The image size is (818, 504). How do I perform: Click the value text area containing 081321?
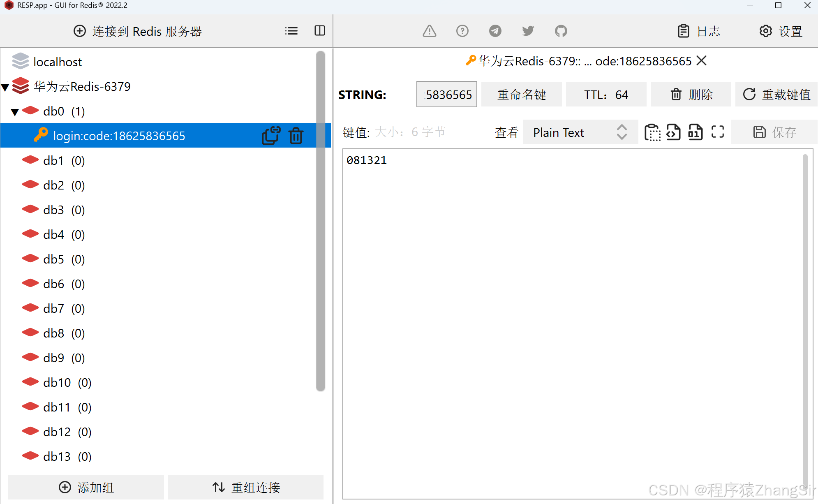(571, 321)
